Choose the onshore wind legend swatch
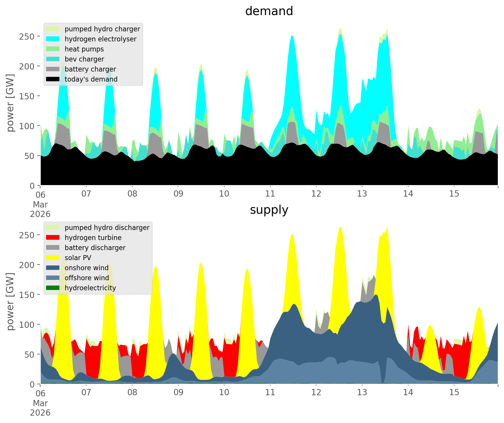 (x=53, y=268)
